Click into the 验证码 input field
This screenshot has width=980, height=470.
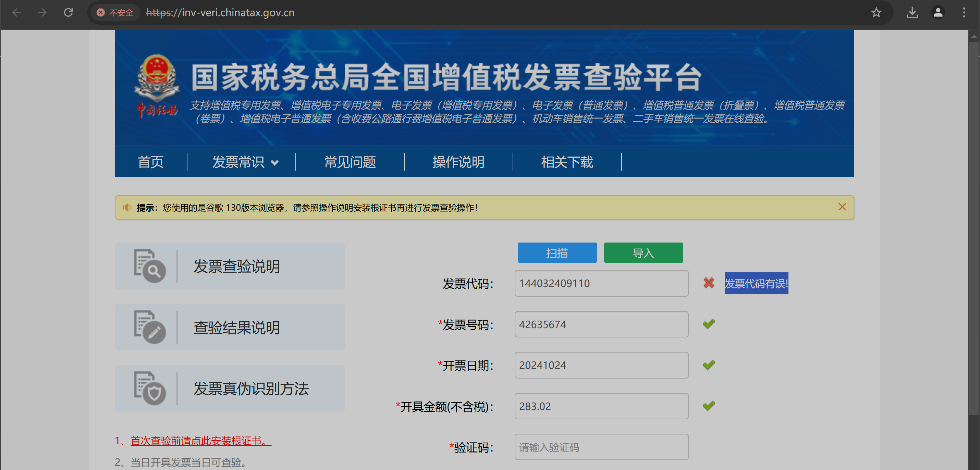point(601,447)
